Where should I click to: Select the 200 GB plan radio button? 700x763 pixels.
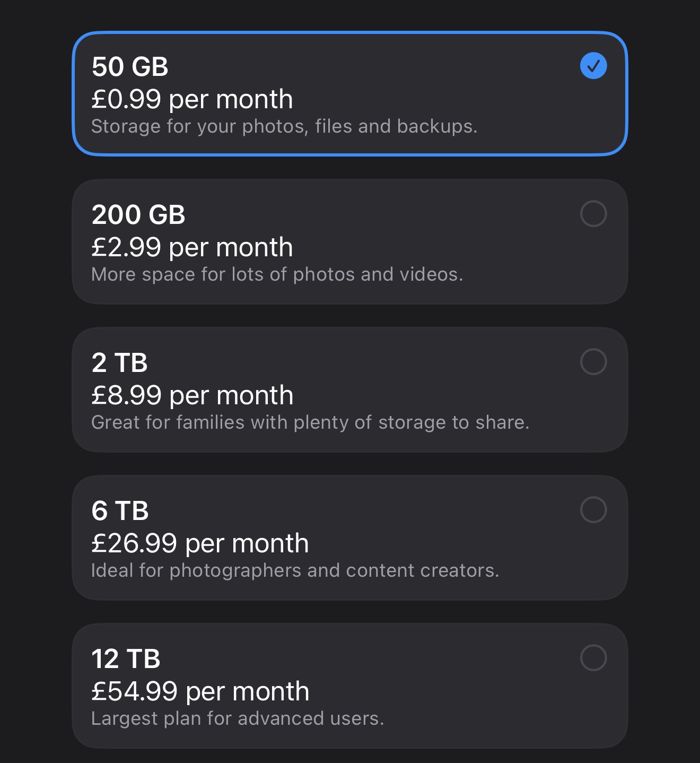[593, 214]
